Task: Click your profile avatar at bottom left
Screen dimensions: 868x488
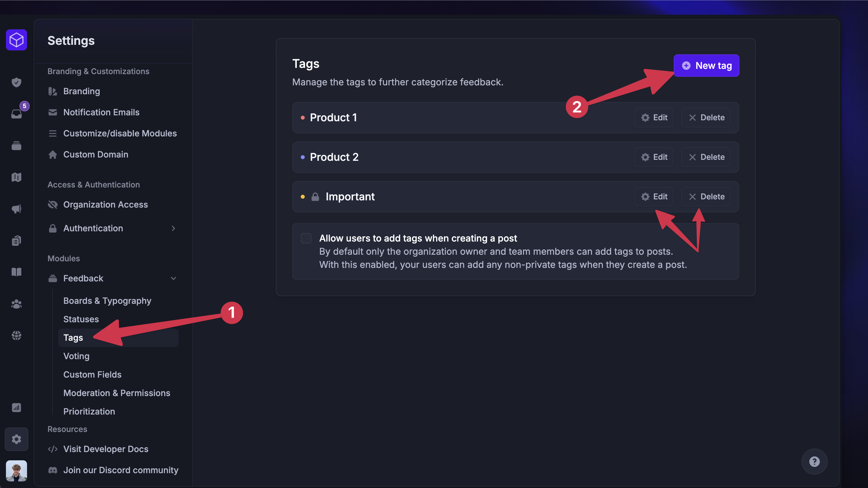Action: click(16, 471)
